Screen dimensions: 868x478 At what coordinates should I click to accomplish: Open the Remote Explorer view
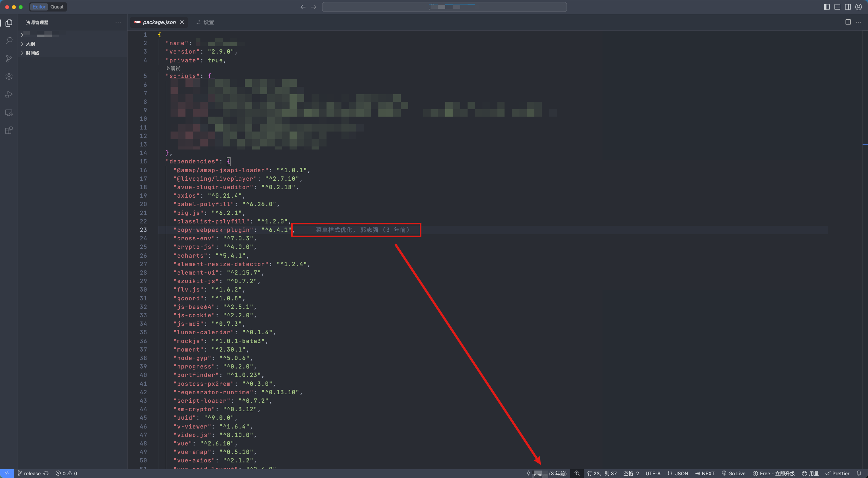(x=9, y=113)
